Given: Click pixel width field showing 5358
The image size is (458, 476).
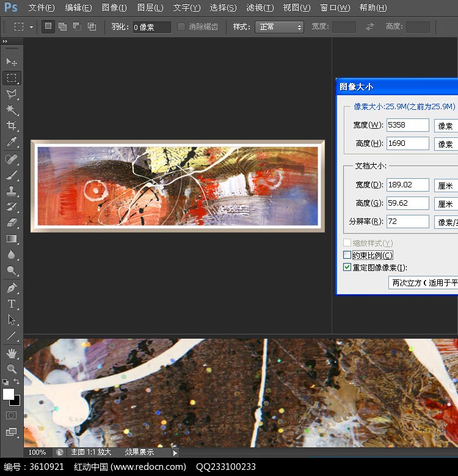Looking at the screenshot, I should [407, 125].
